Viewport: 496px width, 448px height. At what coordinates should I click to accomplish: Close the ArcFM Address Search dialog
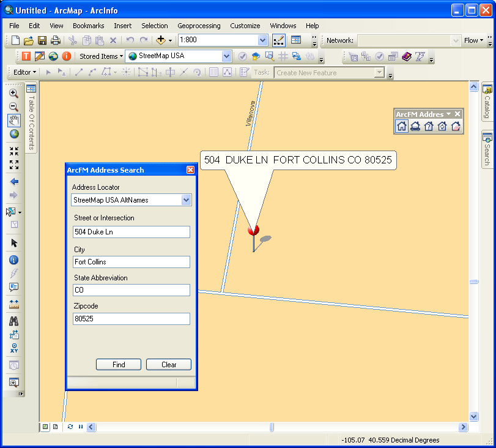190,170
